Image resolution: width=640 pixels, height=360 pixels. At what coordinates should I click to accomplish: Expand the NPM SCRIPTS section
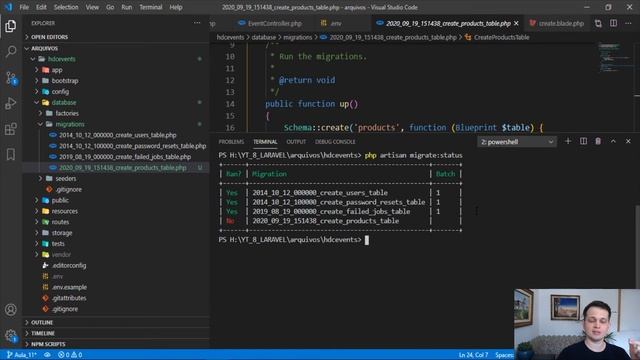(x=48, y=344)
